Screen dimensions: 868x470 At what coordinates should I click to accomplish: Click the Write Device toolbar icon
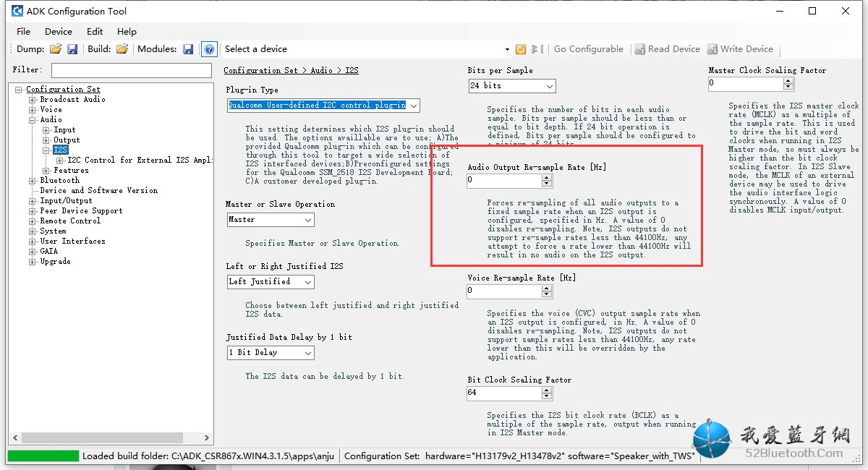tap(712, 49)
